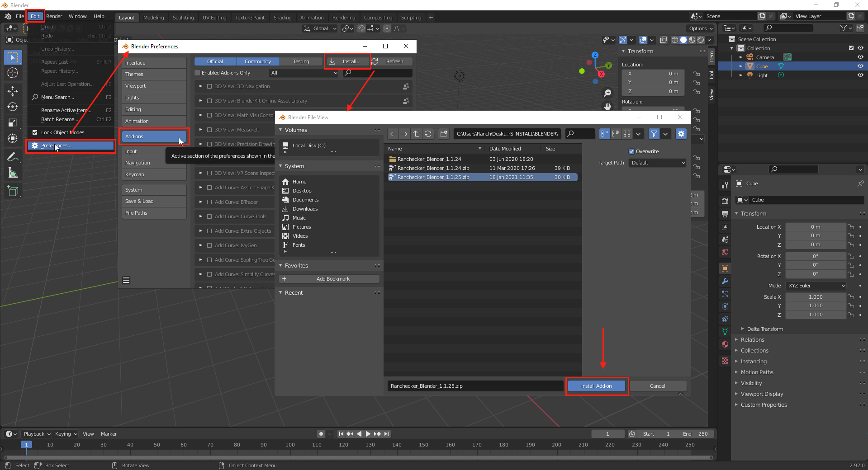Select the Cursor tool in the left toolbar
868x470 pixels.
coord(13,73)
